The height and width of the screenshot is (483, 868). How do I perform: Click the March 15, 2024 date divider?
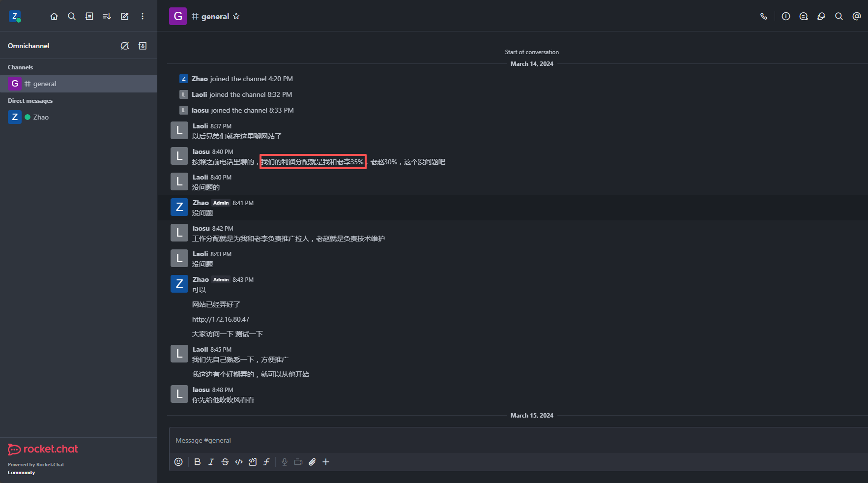[532, 416]
